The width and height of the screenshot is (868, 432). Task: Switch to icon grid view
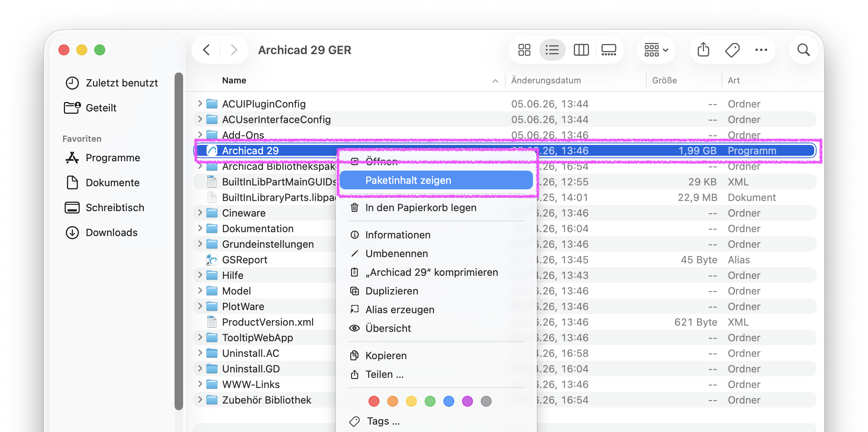tap(524, 50)
